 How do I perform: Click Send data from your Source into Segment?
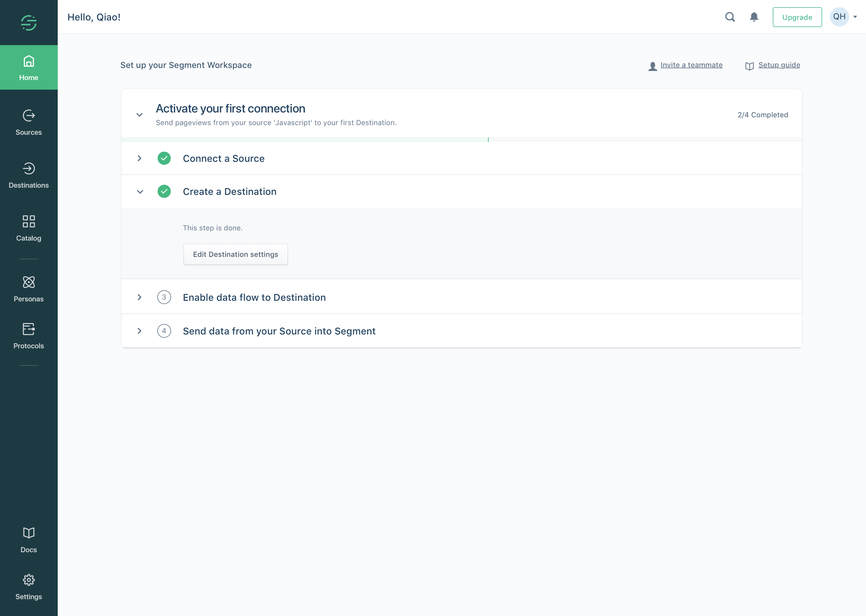coord(279,331)
